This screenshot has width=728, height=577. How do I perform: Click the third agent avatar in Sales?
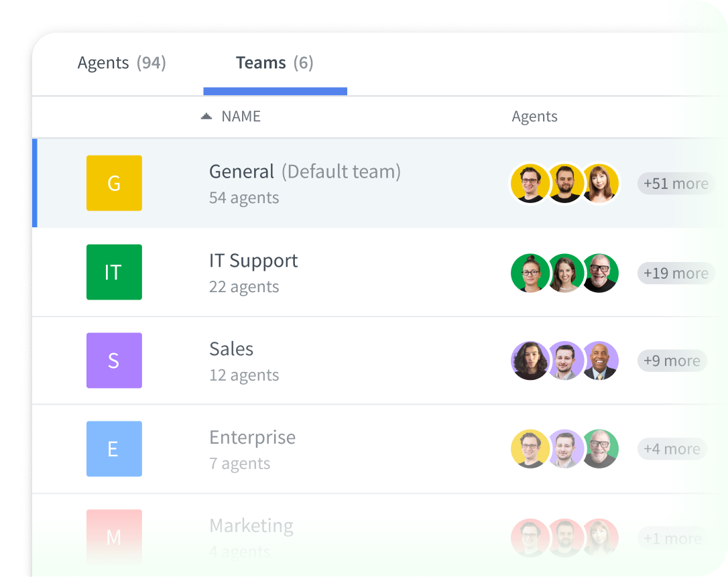coord(600,361)
